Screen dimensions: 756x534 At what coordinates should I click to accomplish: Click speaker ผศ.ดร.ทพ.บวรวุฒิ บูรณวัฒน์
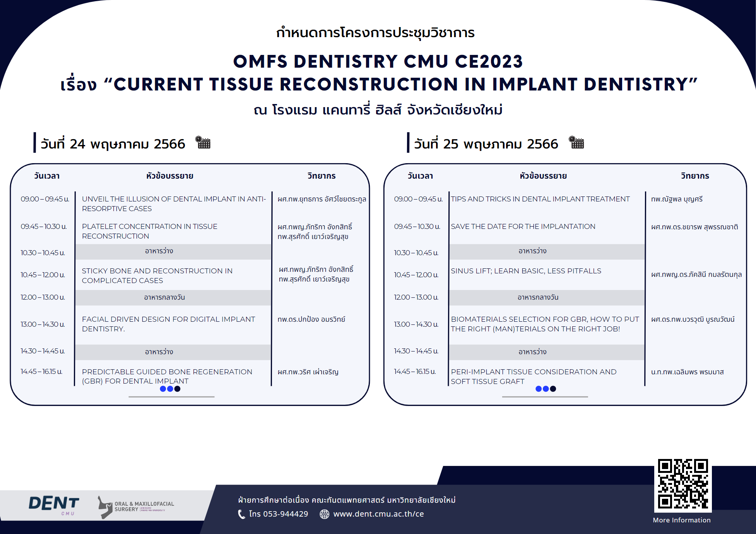tap(693, 319)
